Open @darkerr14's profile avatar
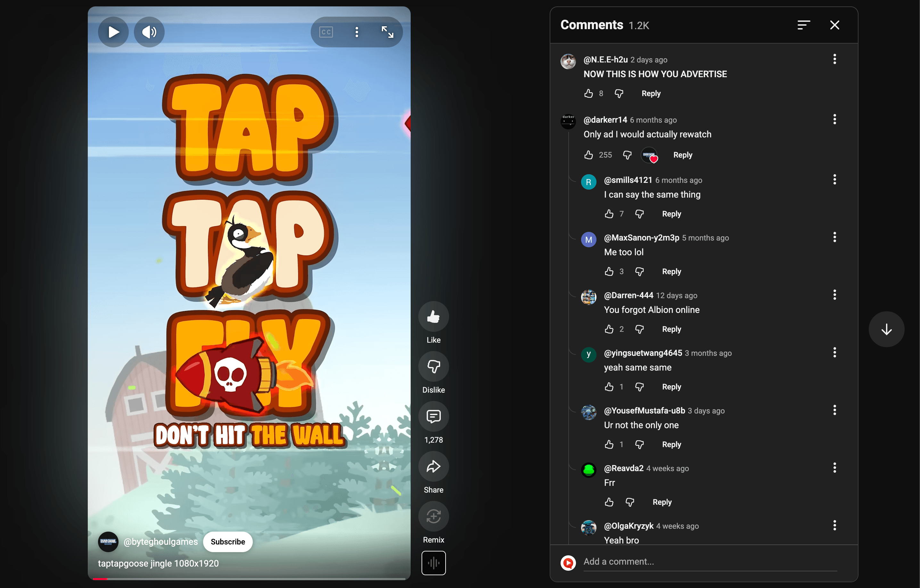The image size is (920, 588). (568, 121)
